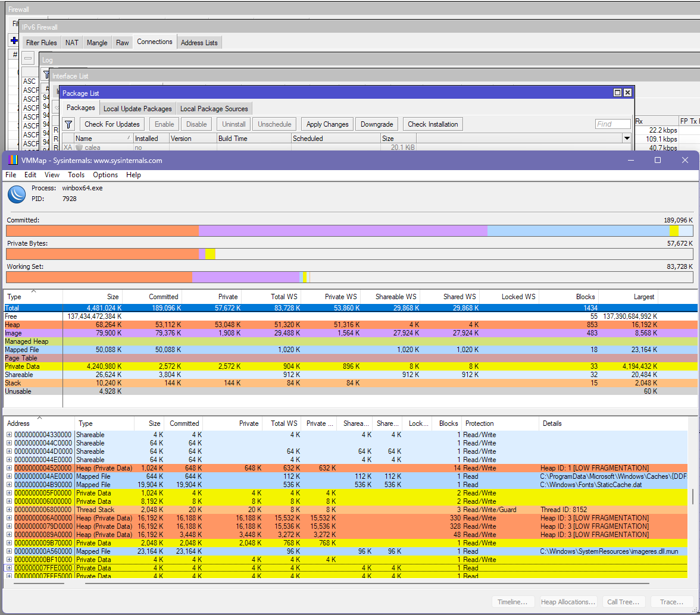The image size is (700, 615).
Task: Switch to Local Update Packages tab
Action: (137, 108)
